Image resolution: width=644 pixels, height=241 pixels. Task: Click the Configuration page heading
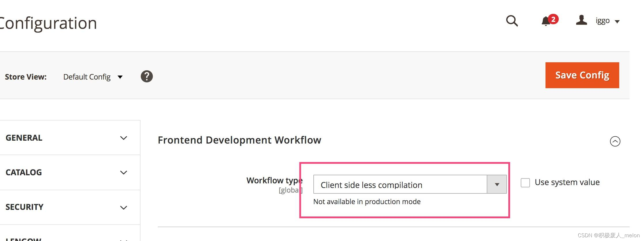(48, 23)
